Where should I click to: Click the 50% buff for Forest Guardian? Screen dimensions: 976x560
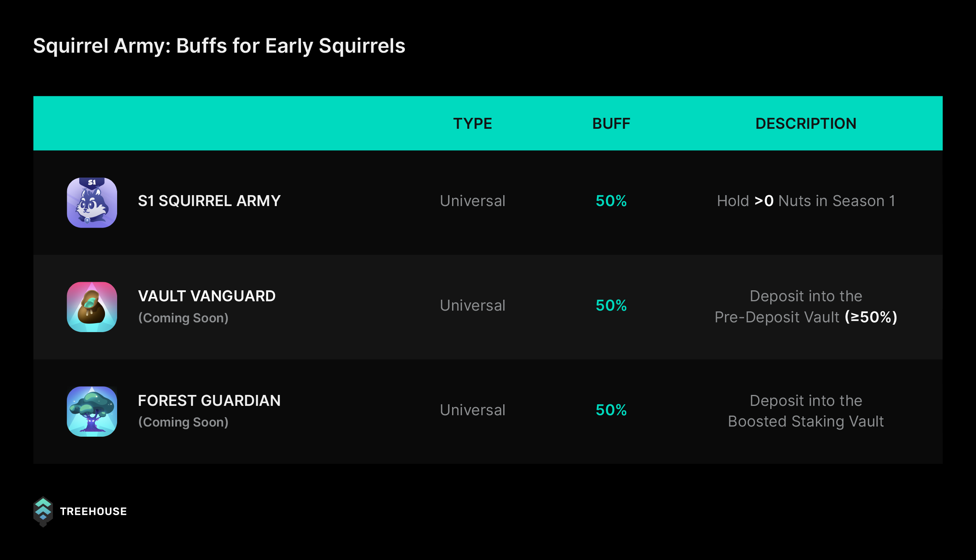(x=611, y=410)
